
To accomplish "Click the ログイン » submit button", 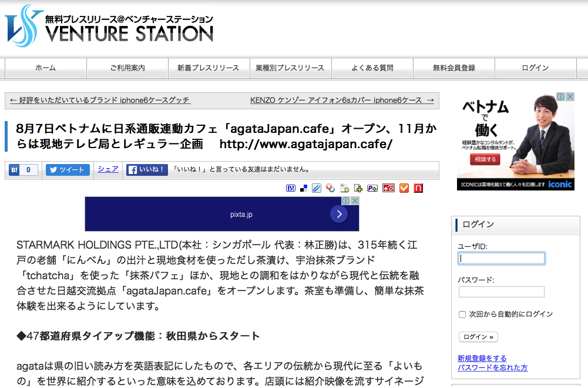I will point(478,337).
